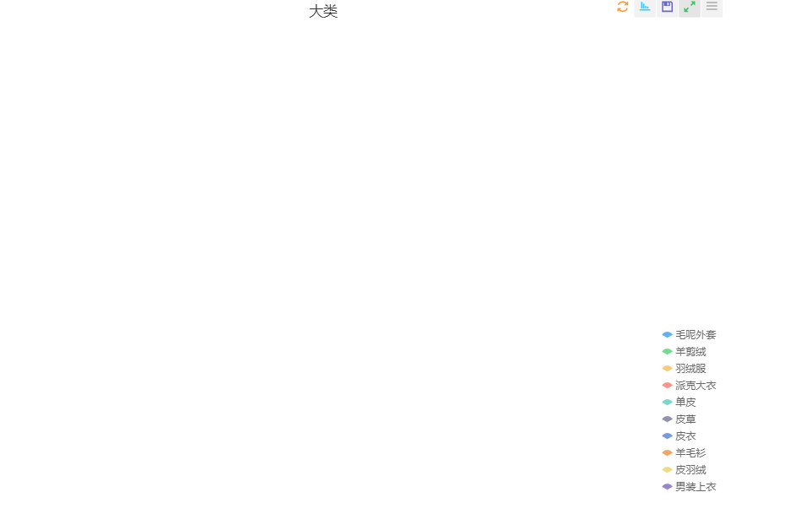Click the chart title 大类

click(x=323, y=11)
